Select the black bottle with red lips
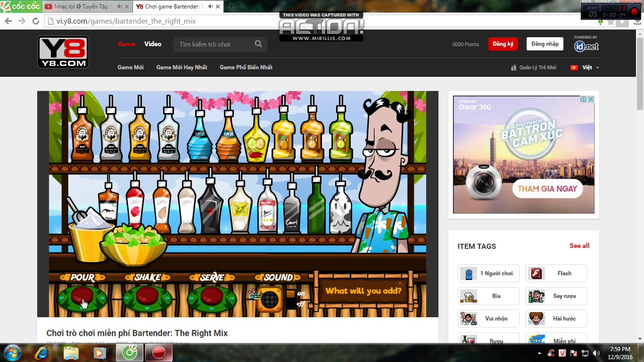The image size is (644, 362). coord(210,202)
